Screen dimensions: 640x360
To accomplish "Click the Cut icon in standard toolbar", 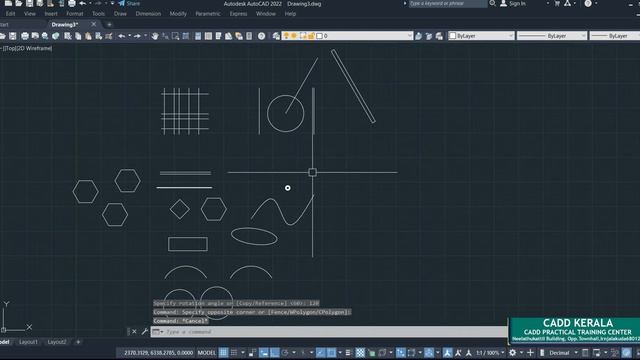I will (x=68, y=36).
